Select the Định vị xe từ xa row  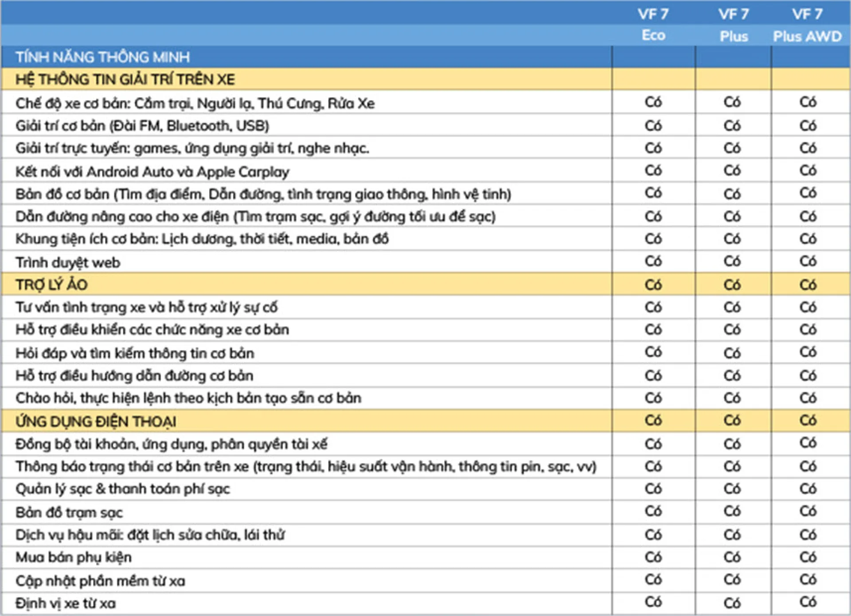[66, 603]
